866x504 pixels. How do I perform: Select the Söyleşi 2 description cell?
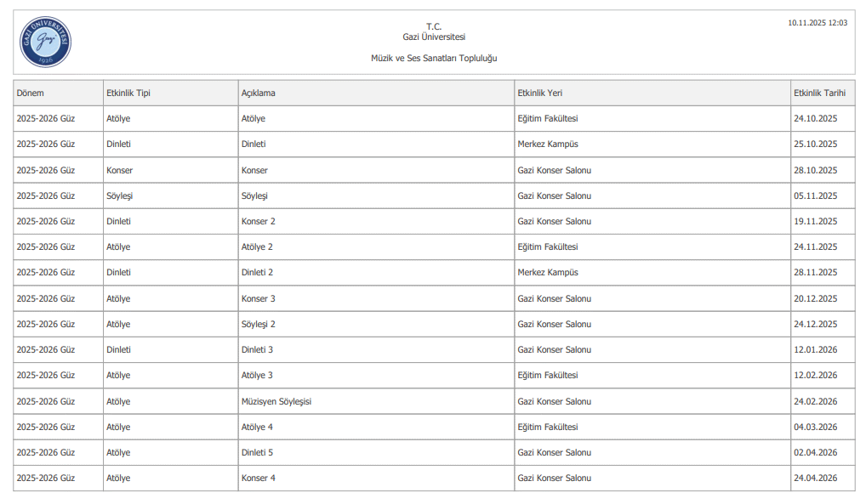[x=259, y=324]
